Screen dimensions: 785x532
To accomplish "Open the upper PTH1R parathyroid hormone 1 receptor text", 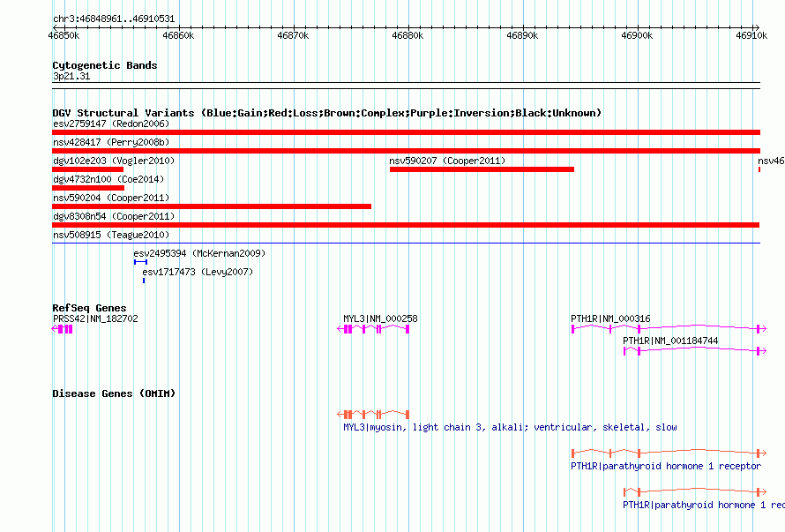I will (x=666, y=466).
